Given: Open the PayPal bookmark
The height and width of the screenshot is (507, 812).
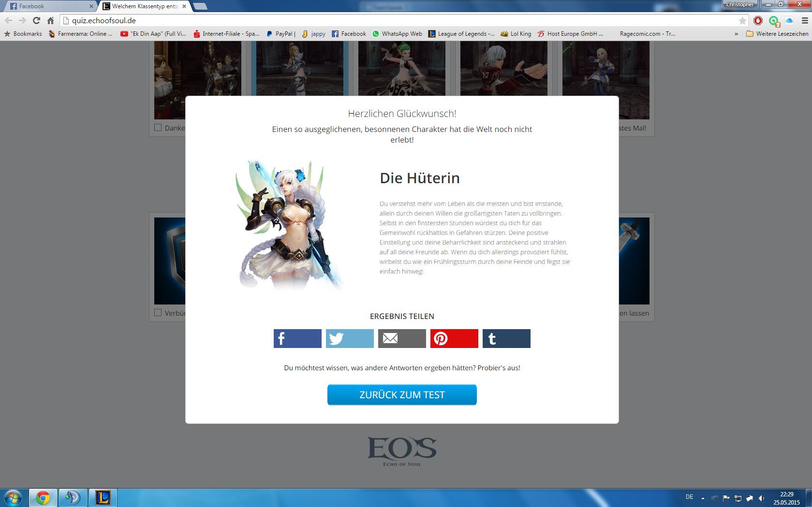Looking at the screenshot, I should click(281, 34).
